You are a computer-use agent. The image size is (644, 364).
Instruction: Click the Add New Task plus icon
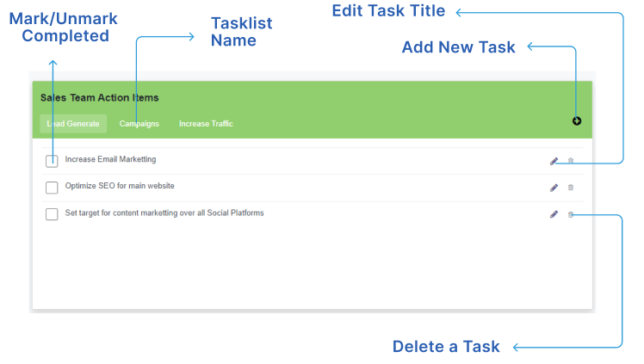pos(577,120)
